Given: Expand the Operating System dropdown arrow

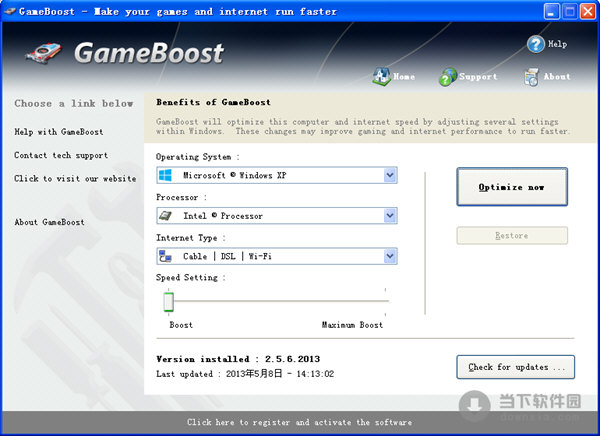Looking at the screenshot, I should pos(390,175).
